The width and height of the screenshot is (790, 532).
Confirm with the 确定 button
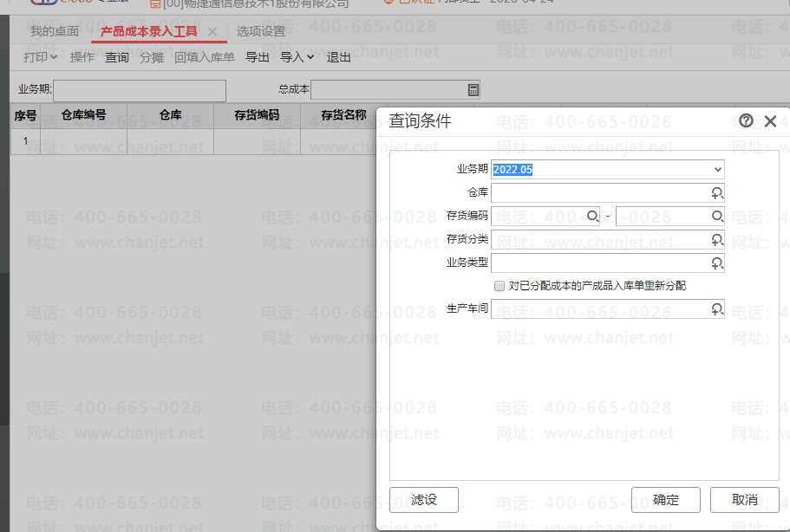click(665, 500)
